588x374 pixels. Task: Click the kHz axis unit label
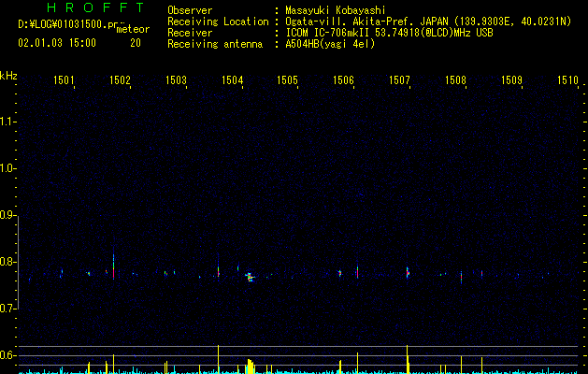[8, 76]
